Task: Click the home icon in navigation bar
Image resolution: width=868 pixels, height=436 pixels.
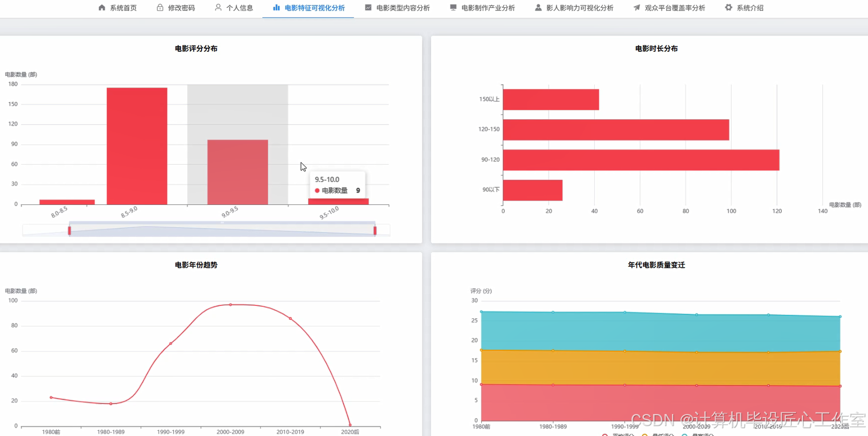Action: [102, 8]
